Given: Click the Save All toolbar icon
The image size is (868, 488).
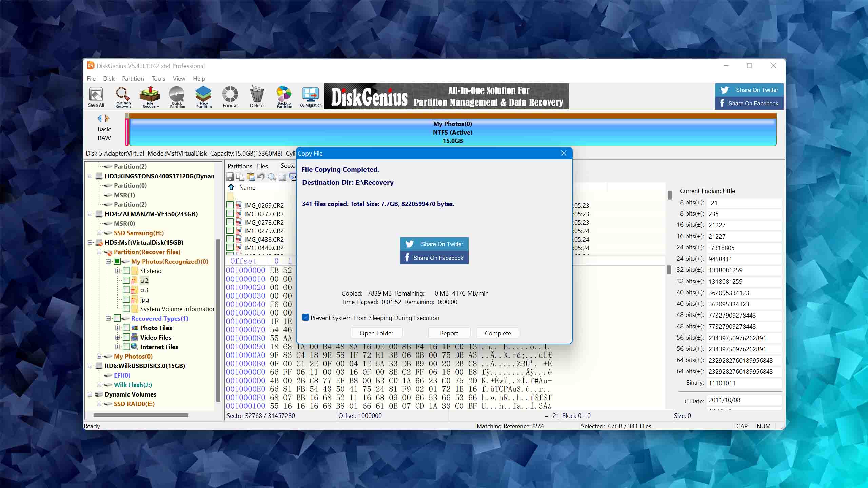Looking at the screenshot, I should pos(96,97).
